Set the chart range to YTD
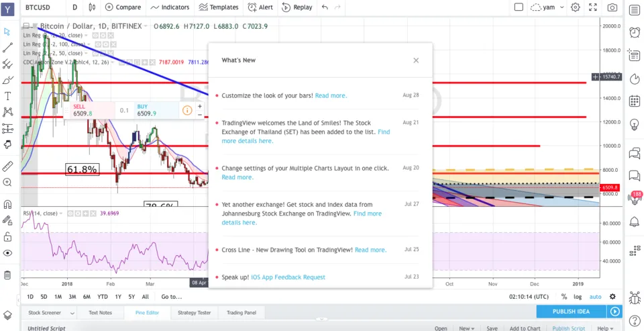Image resolution: width=644 pixels, height=331 pixels. coord(102,297)
